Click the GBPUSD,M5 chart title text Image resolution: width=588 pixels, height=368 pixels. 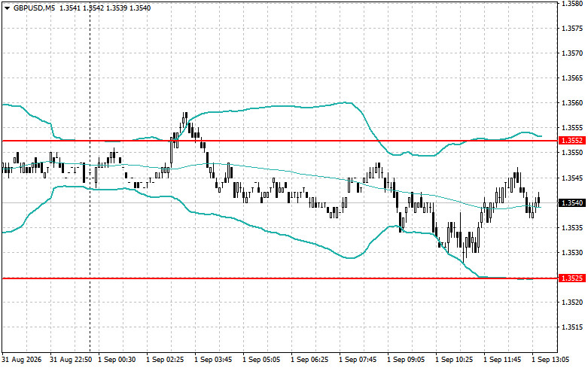pos(34,8)
